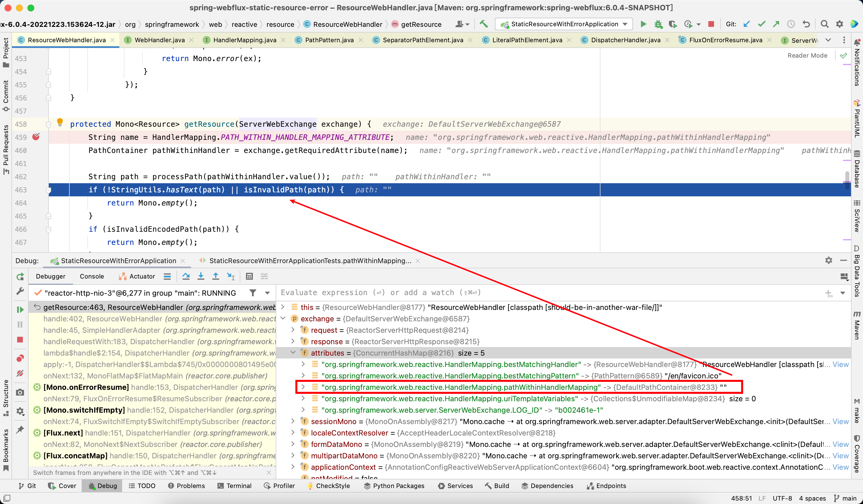This screenshot has height=504, width=863.
Task: Open Terminal tool window tab
Action: pyautogui.click(x=235, y=486)
